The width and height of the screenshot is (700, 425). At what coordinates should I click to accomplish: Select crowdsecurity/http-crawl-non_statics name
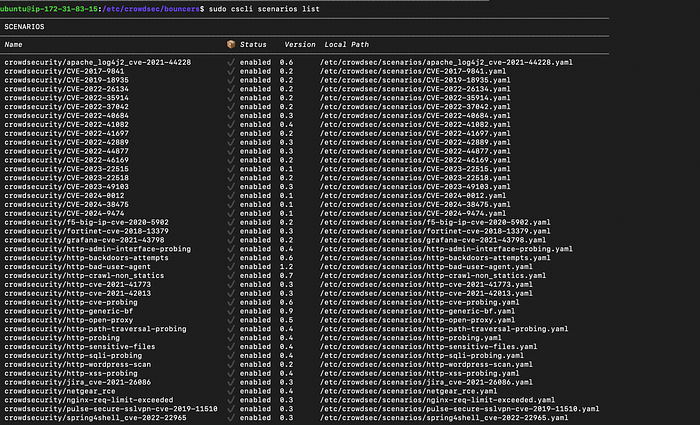pyautogui.click(x=84, y=276)
